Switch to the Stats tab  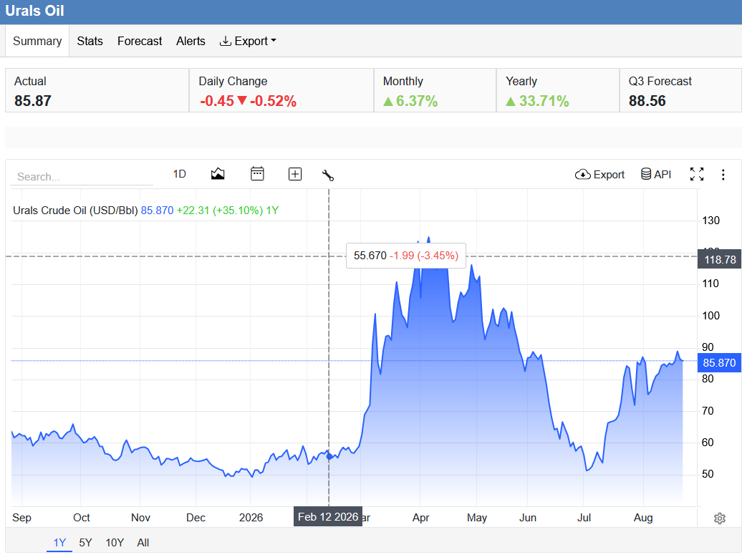(90, 41)
